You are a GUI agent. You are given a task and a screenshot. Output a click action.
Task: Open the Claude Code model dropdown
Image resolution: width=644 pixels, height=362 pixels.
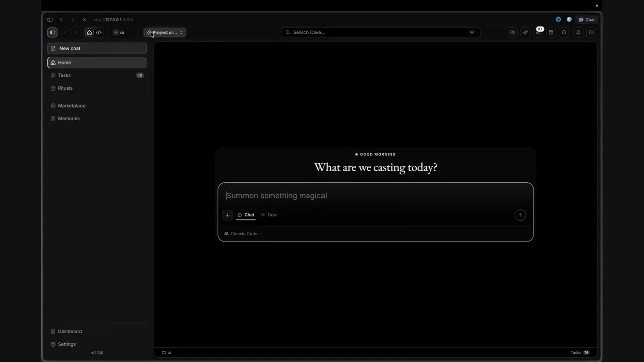[x=244, y=234]
